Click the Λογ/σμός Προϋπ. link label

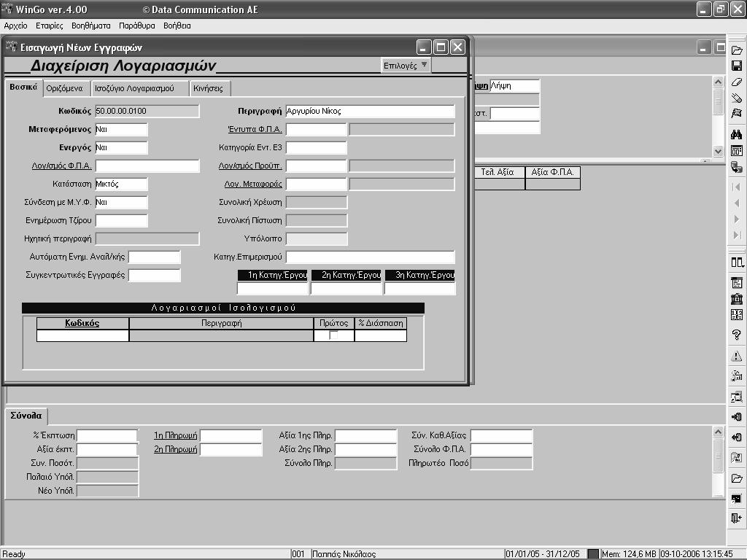(250, 166)
